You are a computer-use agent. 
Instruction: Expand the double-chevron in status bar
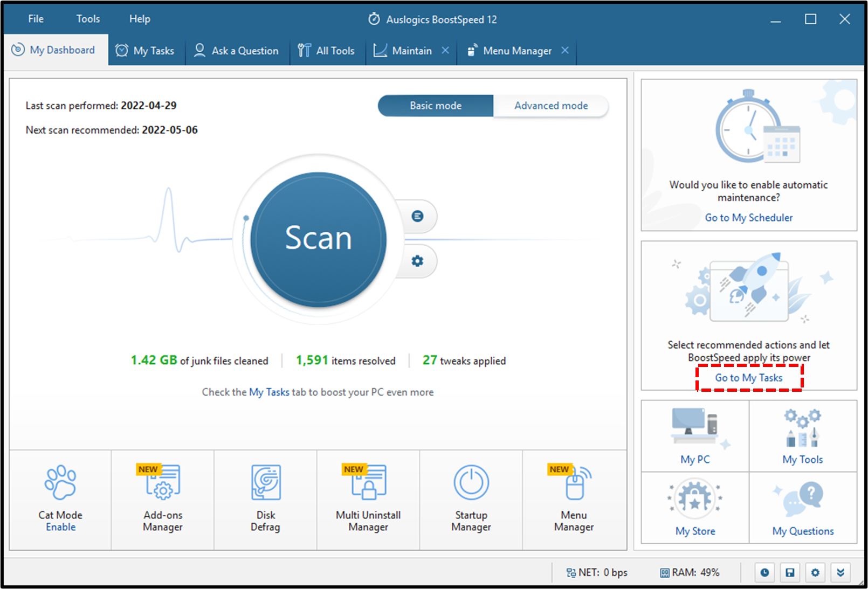click(x=841, y=572)
